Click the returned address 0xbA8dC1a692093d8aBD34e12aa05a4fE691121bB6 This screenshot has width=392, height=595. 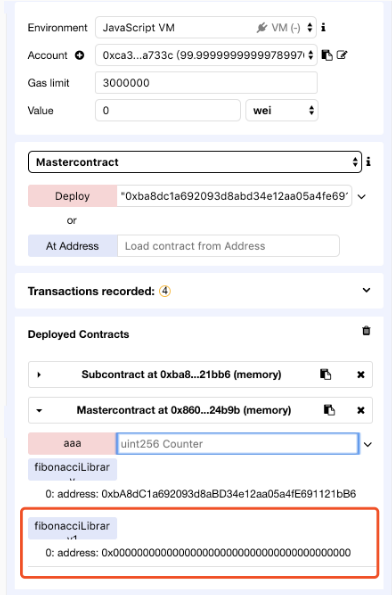coord(228,494)
